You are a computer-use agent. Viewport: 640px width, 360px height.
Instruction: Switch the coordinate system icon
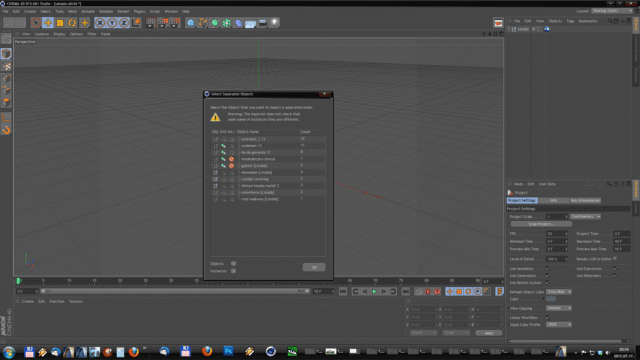[x=136, y=23]
